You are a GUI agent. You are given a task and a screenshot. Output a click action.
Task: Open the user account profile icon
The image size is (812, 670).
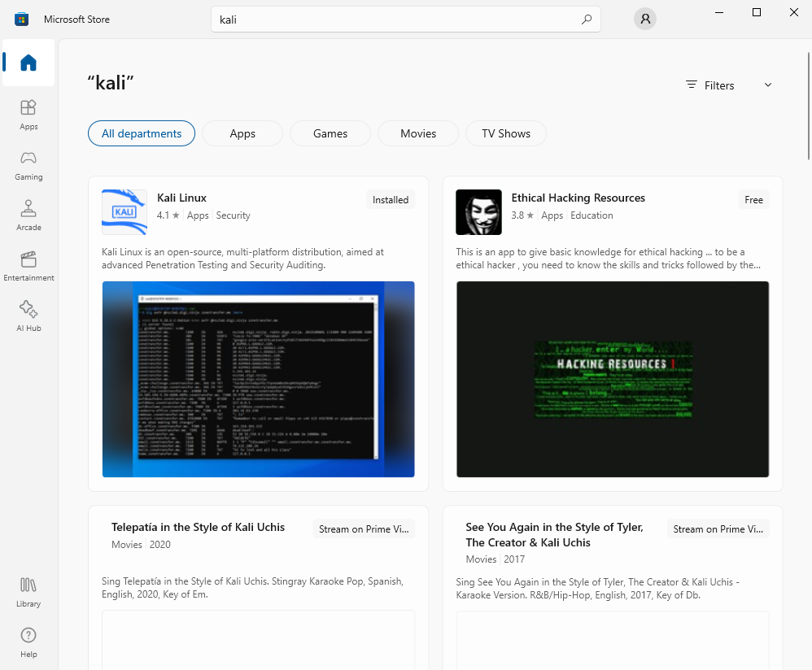(644, 18)
